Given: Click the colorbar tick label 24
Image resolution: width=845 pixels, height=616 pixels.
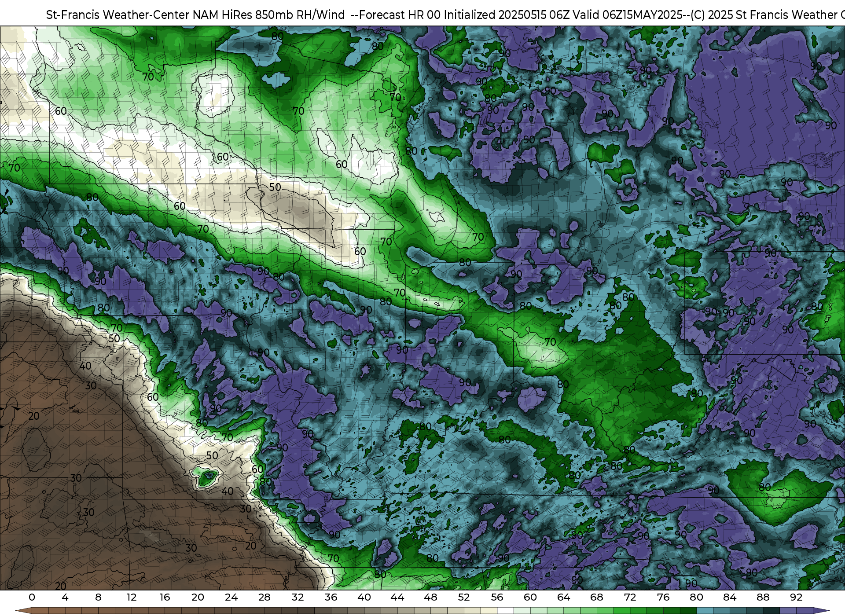Looking at the screenshot, I should point(231,597).
